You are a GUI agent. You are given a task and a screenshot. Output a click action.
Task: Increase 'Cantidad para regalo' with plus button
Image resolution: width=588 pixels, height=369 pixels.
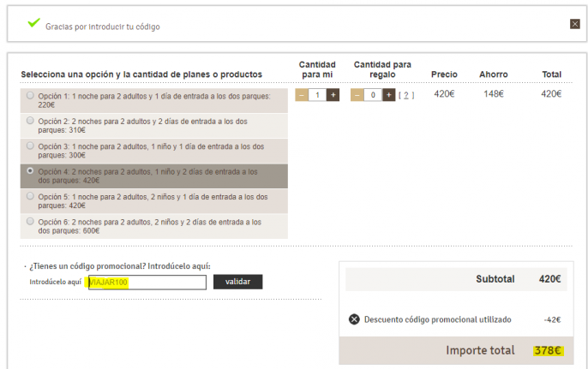(388, 95)
